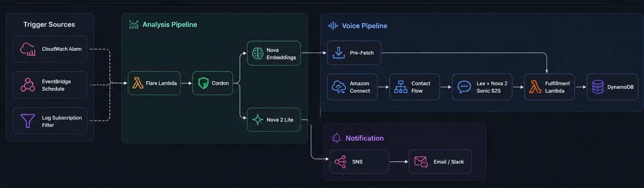Select the 'SNS' label text
The width and height of the screenshot is (644, 188).
[357, 162]
